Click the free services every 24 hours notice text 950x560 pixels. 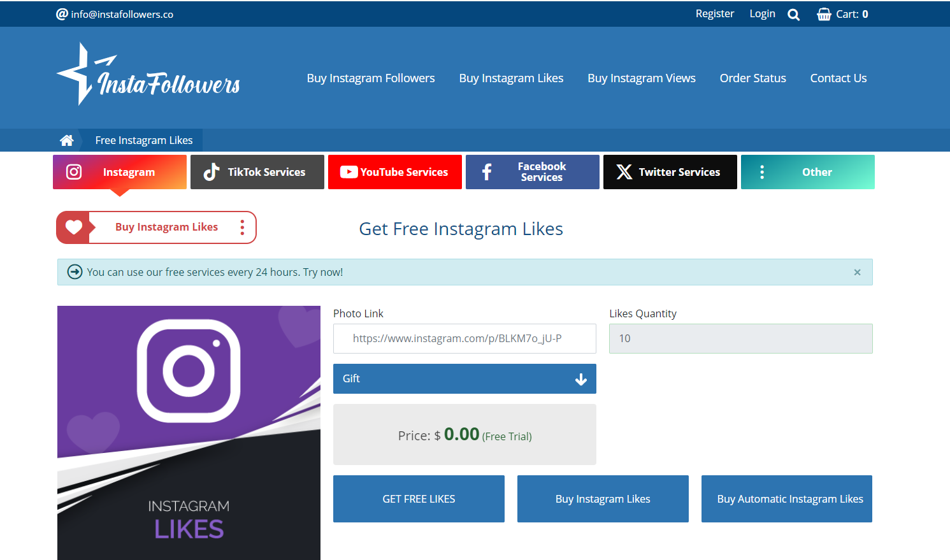tap(215, 272)
